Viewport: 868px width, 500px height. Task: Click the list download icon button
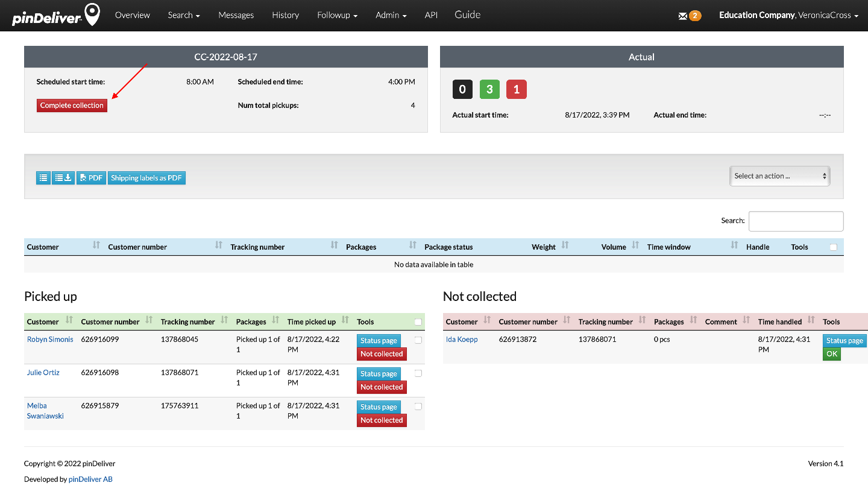tap(63, 178)
